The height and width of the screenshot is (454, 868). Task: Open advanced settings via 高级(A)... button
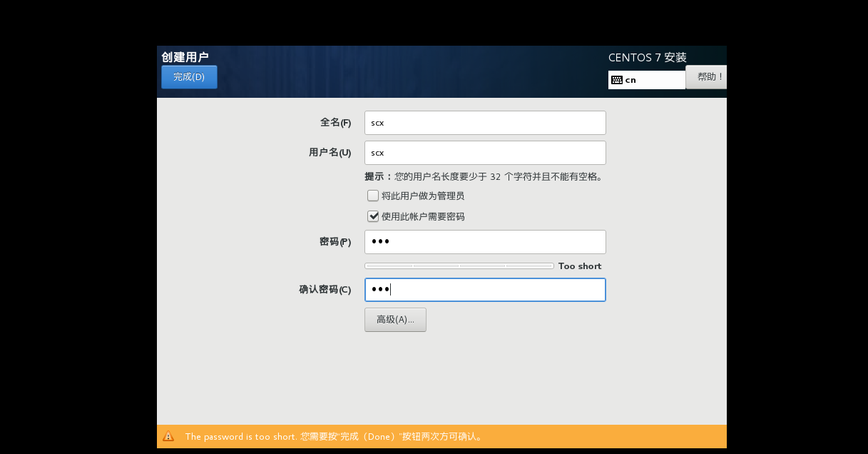coord(395,320)
